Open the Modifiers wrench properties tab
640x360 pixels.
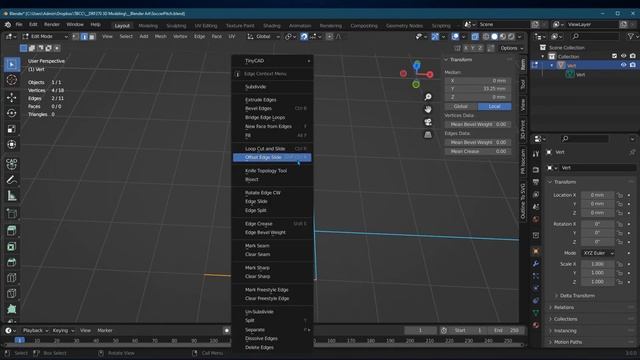coord(536,264)
